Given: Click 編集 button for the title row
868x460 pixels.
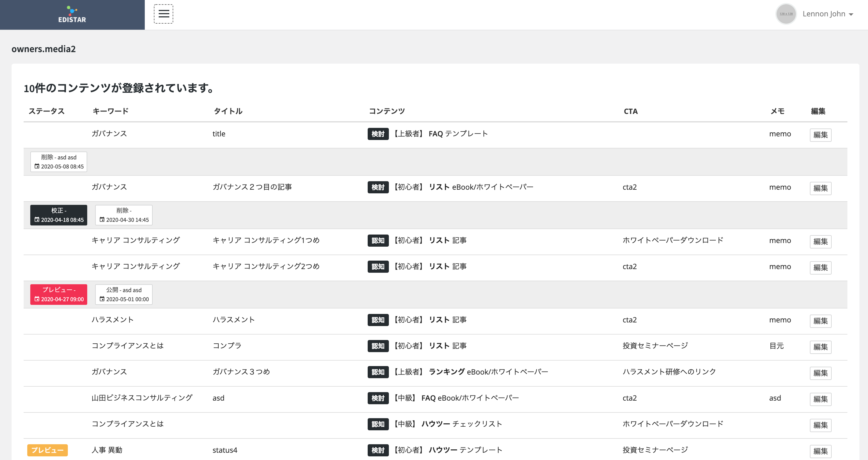Looking at the screenshot, I should (820, 135).
